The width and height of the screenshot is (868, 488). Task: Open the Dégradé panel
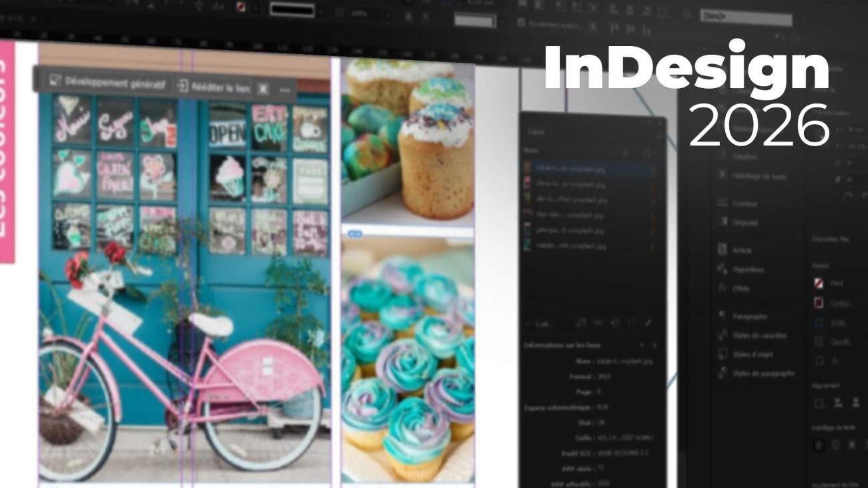click(745, 222)
